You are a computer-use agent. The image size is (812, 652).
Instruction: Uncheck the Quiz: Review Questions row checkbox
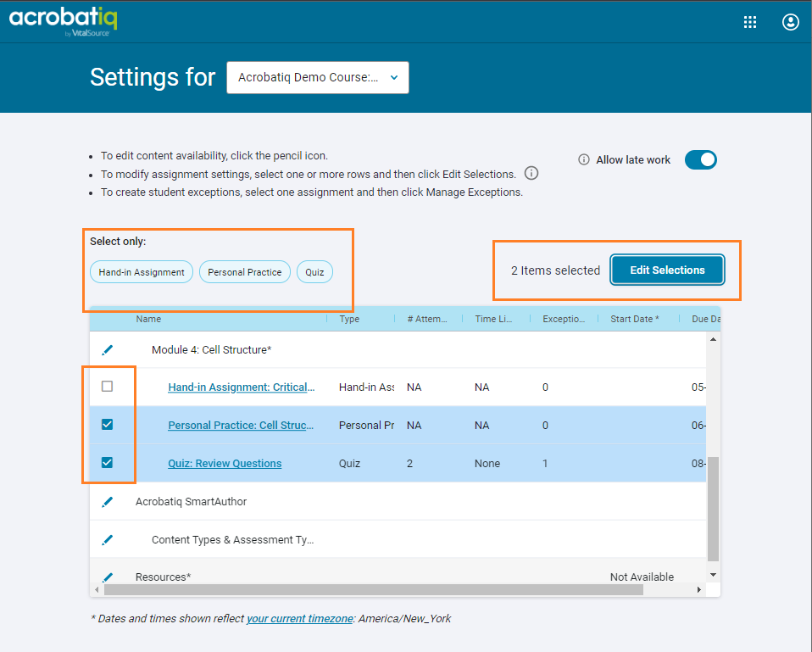[x=107, y=462]
